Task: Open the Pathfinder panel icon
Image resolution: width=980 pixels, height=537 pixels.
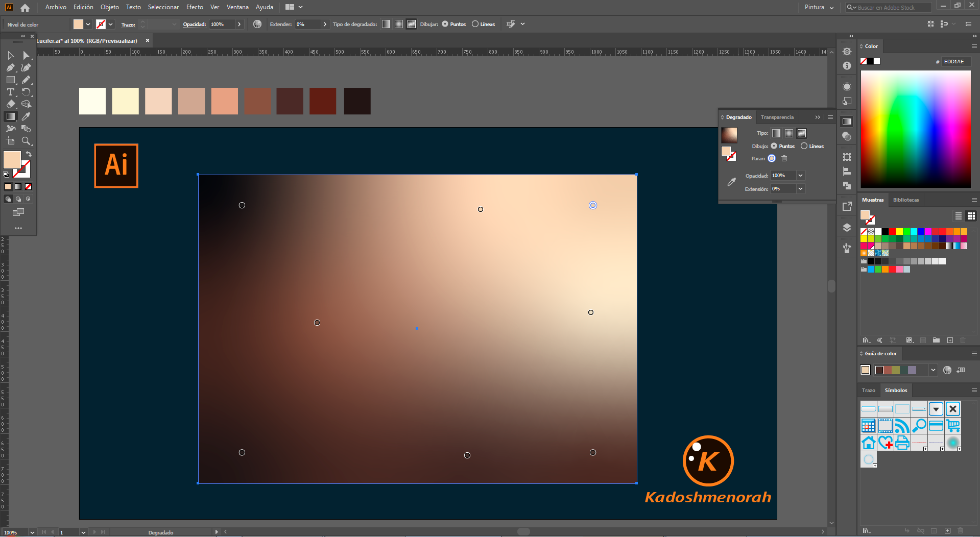Action: 847,186
